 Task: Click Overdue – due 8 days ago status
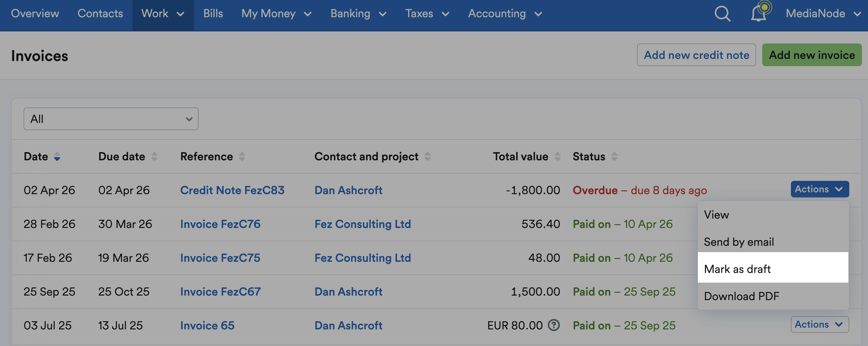[640, 190]
